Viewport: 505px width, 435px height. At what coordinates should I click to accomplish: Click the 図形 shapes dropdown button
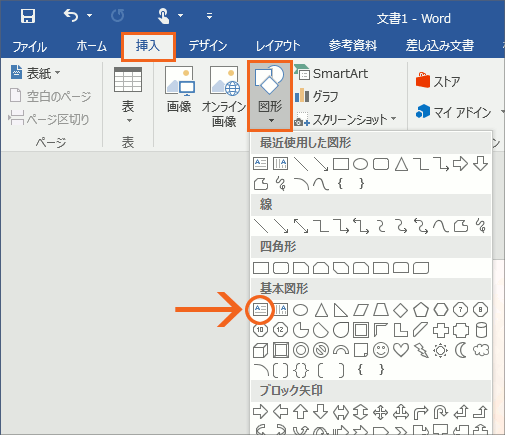click(x=270, y=96)
